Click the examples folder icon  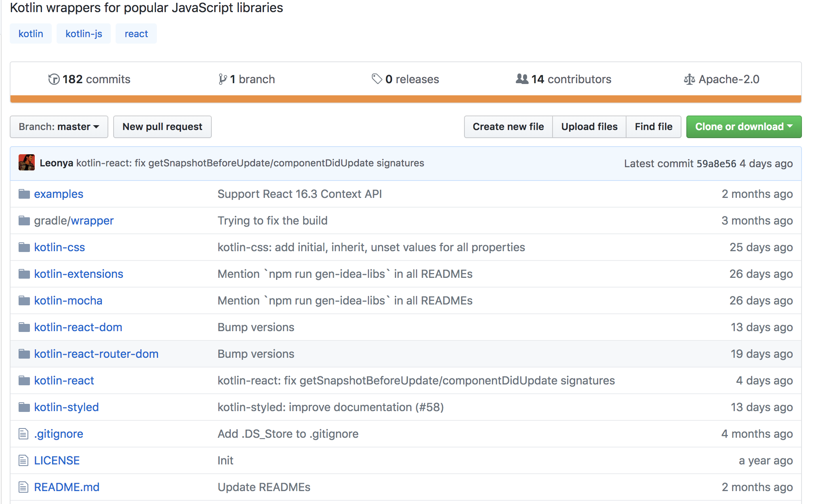24,194
